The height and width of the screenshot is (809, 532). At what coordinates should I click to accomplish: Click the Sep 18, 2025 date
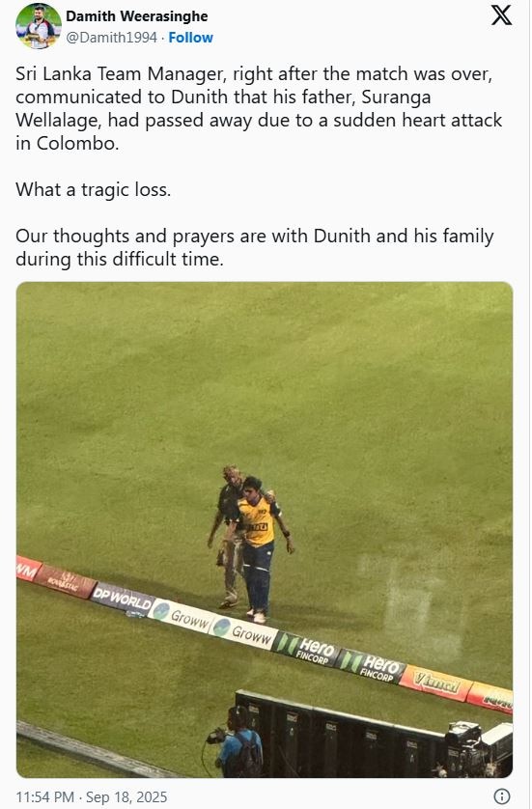pyautogui.click(x=126, y=796)
